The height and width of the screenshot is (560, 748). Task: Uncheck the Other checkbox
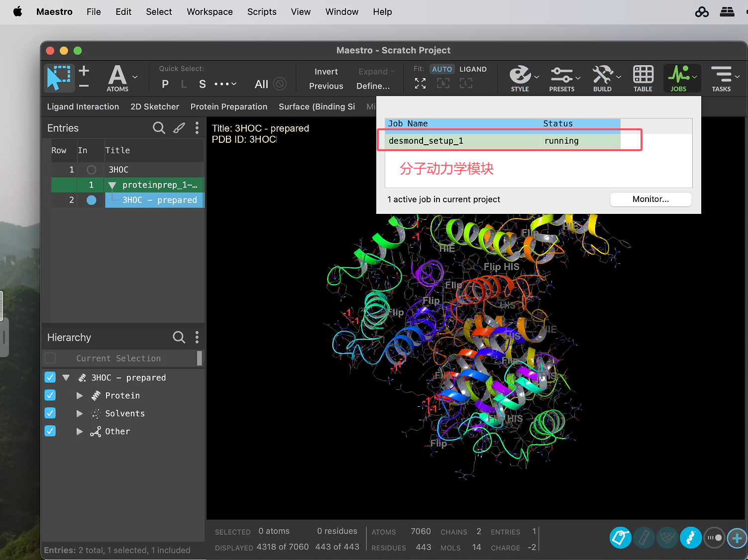pyautogui.click(x=50, y=431)
